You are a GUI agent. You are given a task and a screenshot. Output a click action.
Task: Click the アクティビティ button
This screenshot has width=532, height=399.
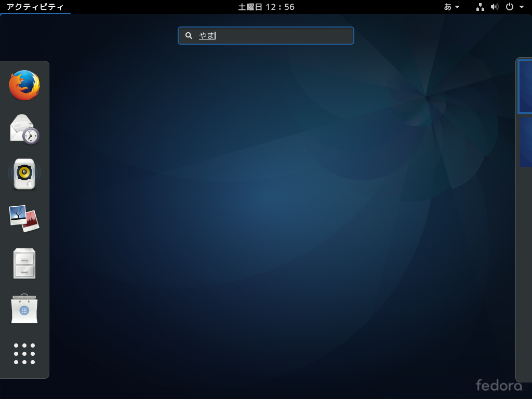(35, 7)
